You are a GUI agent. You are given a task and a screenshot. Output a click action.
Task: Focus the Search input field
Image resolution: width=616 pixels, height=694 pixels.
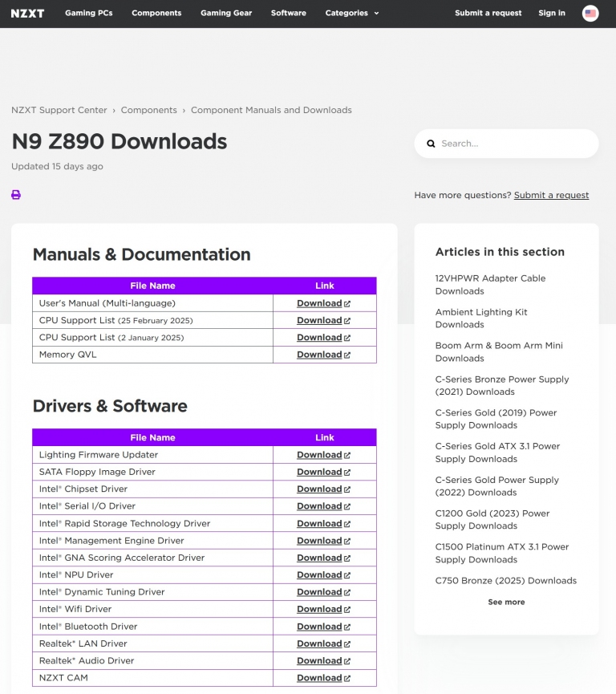506,144
